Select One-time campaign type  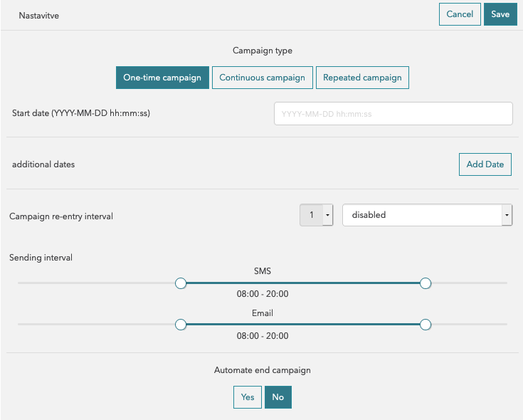(162, 78)
